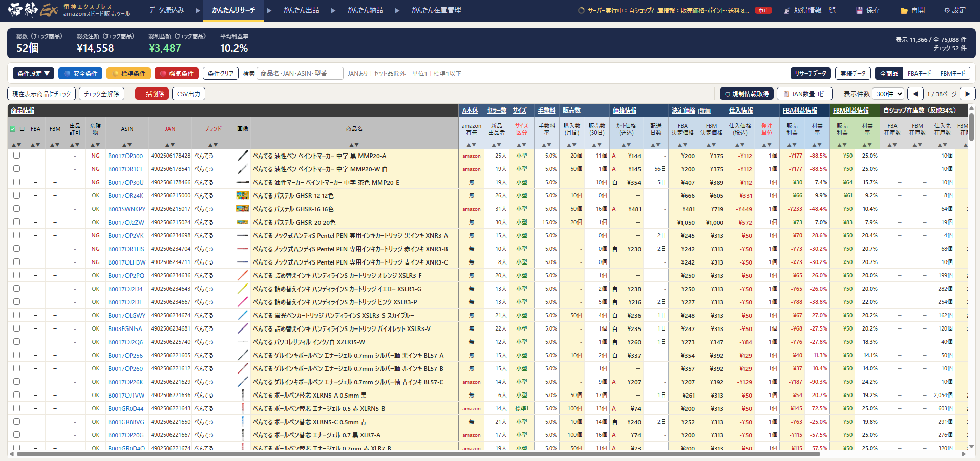Open ASIN link B0017OR24K
The width and height of the screenshot is (980, 461).
[125, 195]
